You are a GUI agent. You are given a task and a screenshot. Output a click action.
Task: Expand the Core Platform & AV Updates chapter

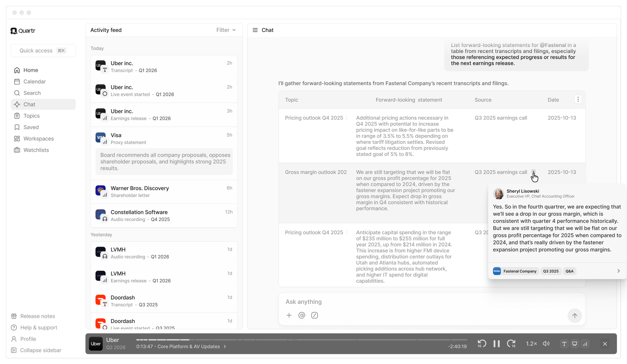point(225,346)
